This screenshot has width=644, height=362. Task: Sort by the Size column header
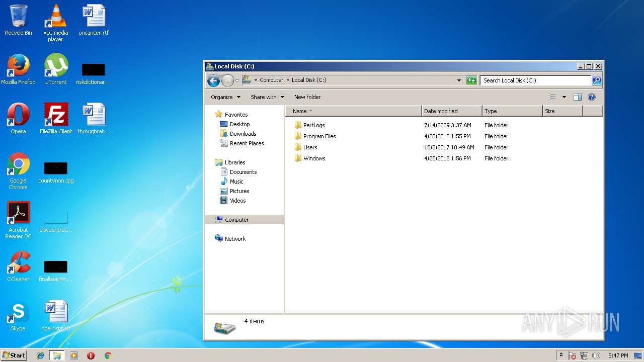pos(562,111)
